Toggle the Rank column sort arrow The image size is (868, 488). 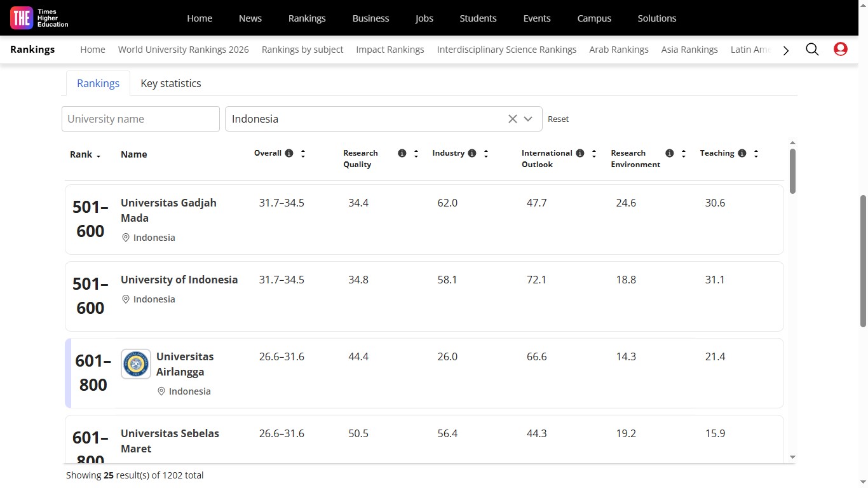[x=98, y=156]
